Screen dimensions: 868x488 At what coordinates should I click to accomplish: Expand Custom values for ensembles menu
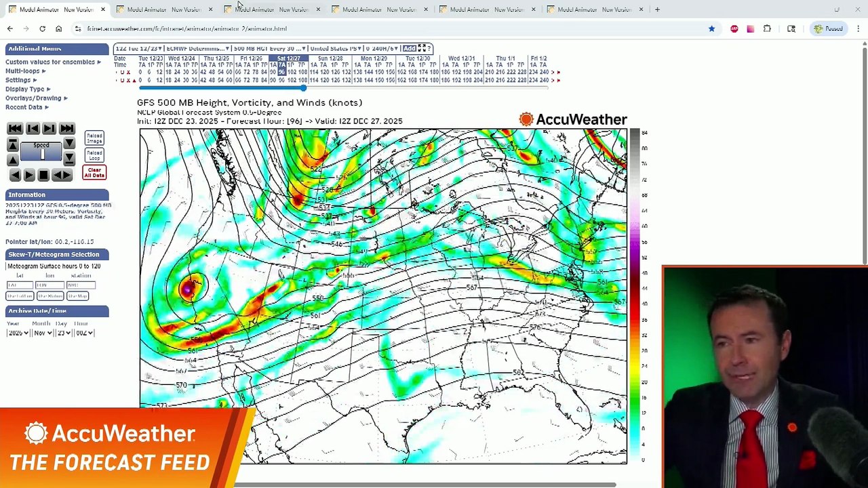point(53,62)
